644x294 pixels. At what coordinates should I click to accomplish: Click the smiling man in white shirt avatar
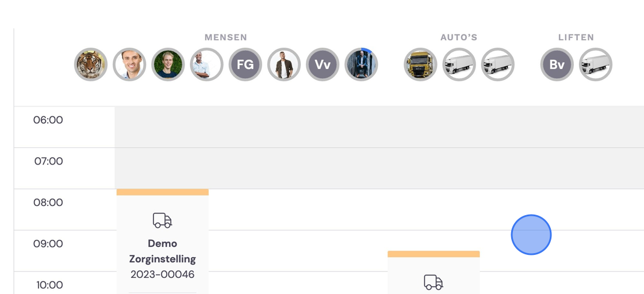point(129,64)
